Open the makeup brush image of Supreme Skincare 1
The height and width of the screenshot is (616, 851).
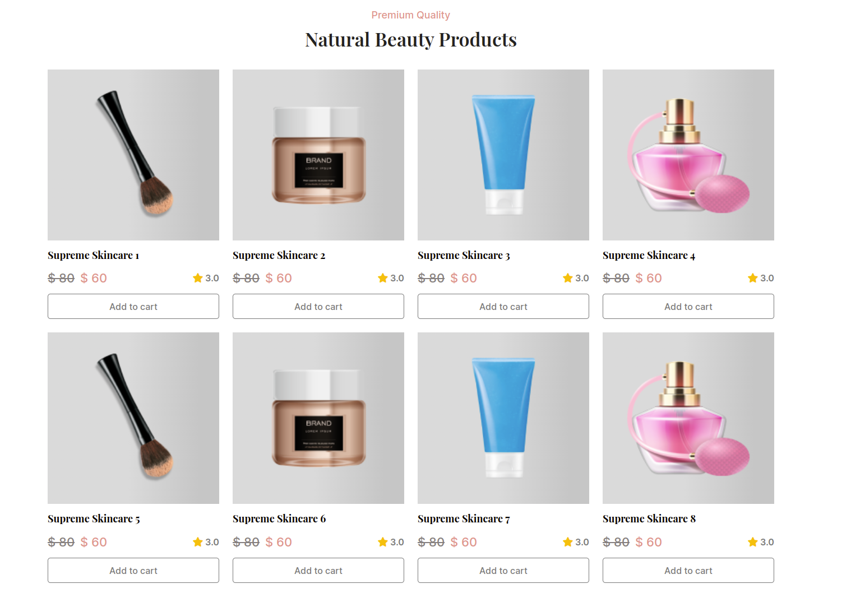click(x=133, y=155)
